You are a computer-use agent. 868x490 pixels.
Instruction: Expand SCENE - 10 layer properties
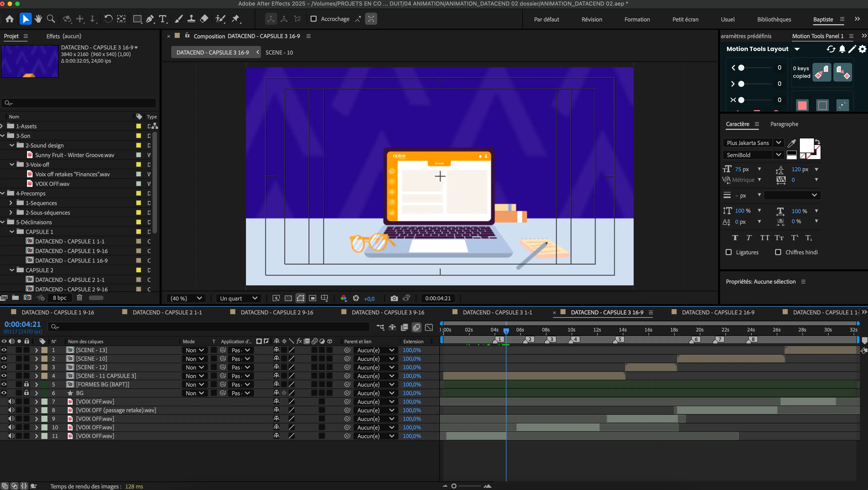pos(36,359)
